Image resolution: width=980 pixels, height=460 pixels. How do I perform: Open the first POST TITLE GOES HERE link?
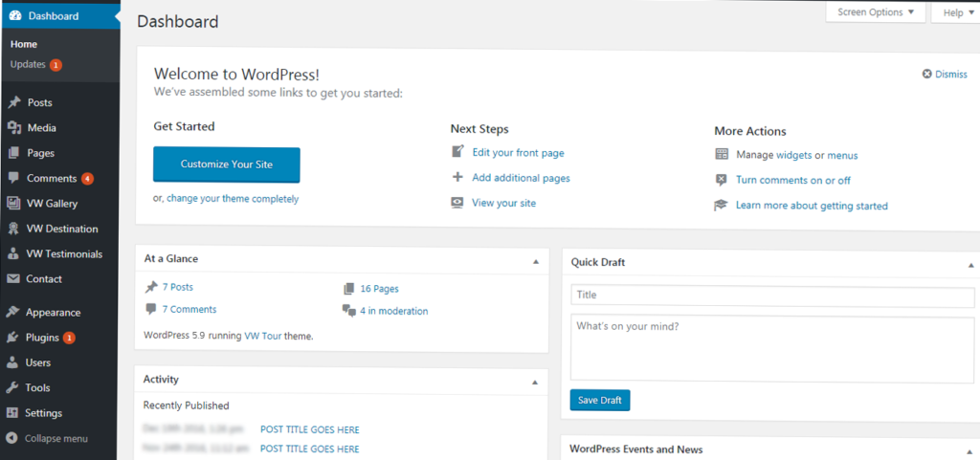(309, 429)
